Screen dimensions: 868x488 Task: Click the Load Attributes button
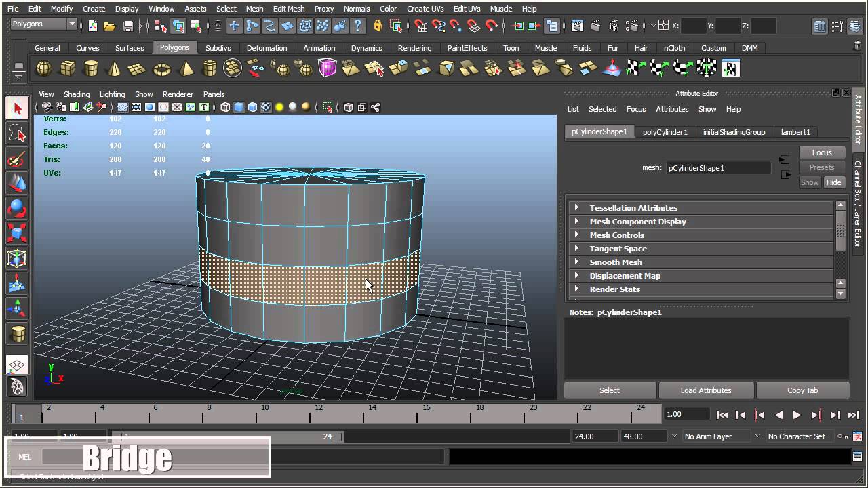705,390
